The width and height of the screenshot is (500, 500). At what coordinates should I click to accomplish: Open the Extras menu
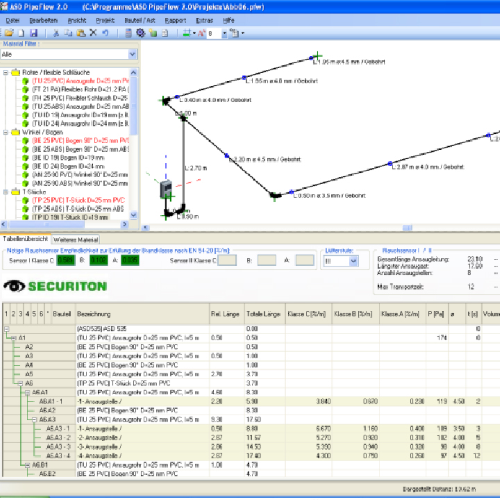(x=204, y=21)
